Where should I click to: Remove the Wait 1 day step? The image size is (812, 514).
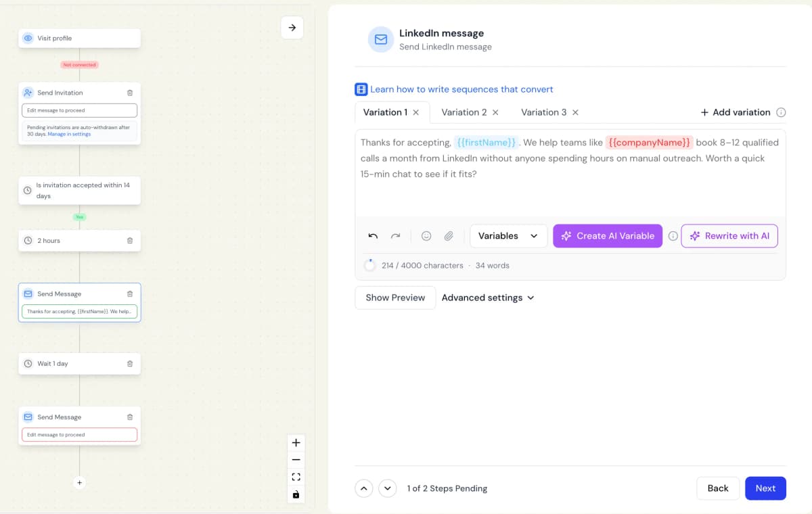point(130,364)
